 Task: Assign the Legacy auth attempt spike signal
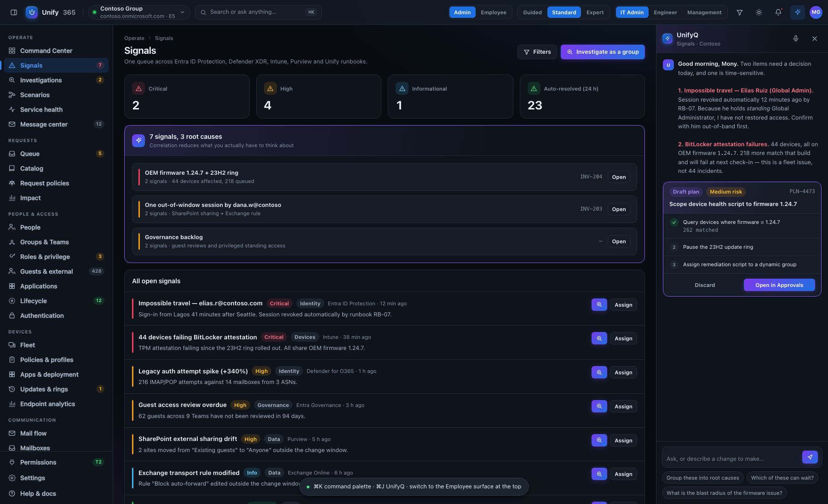(623, 372)
